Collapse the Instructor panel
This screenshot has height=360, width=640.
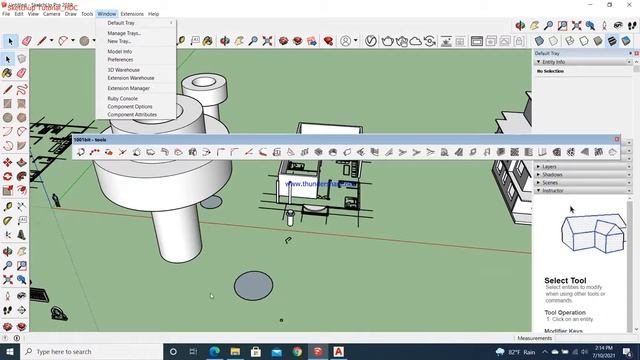[539, 191]
